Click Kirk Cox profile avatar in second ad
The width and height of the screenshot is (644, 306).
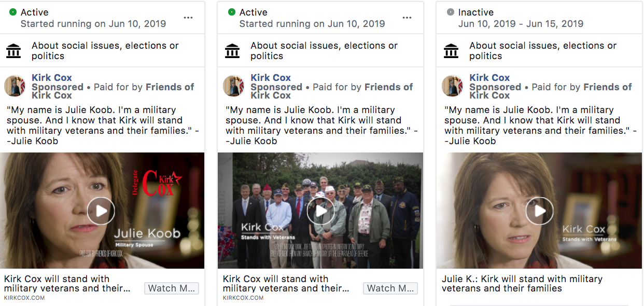coord(234,86)
